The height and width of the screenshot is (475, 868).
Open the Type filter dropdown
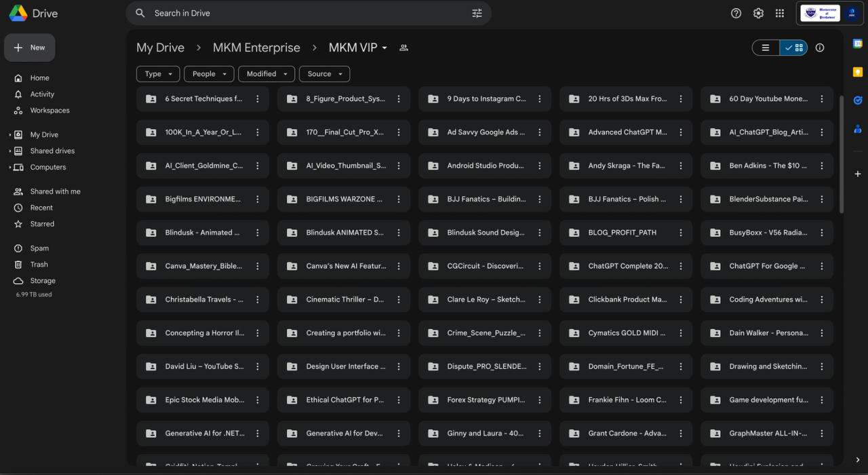point(158,74)
